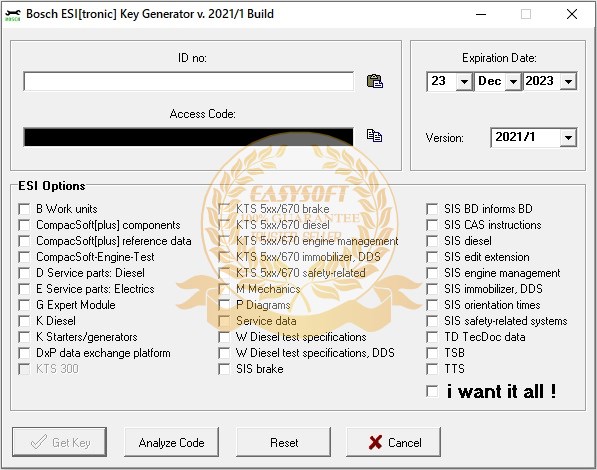Tick the SIS diesel checkbox
The height and width of the screenshot is (470, 597).
tap(432, 241)
